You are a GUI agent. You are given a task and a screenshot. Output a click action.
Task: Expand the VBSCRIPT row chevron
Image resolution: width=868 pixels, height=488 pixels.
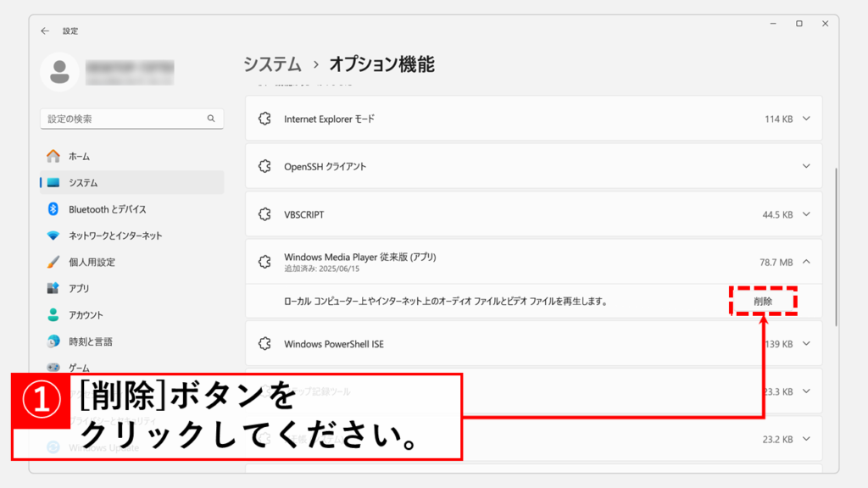[806, 214]
